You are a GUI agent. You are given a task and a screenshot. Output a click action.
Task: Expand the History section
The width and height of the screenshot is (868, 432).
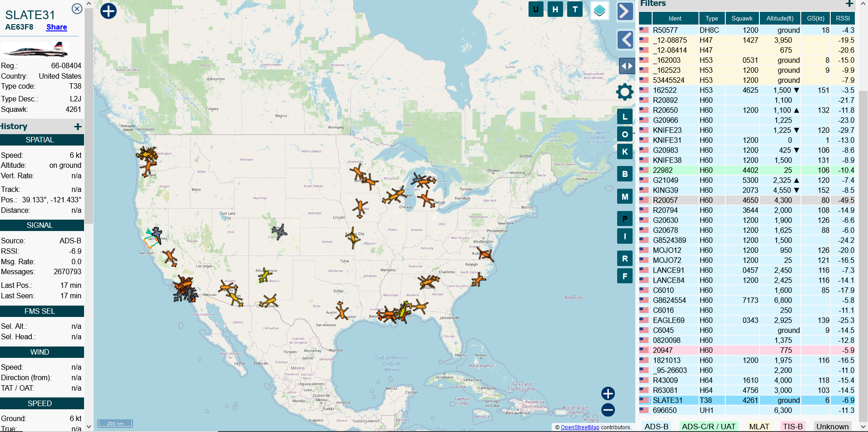point(78,127)
